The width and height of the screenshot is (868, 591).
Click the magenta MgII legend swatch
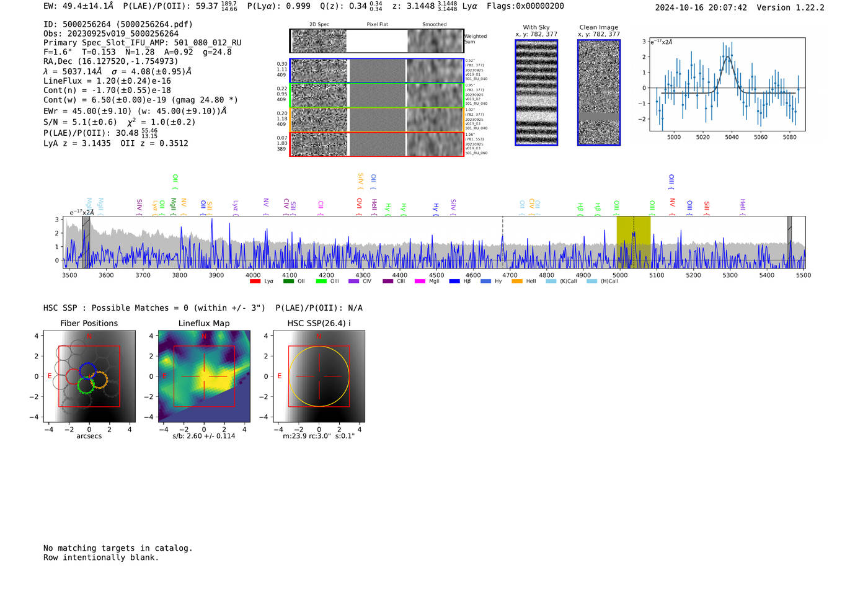click(x=420, y=282)
